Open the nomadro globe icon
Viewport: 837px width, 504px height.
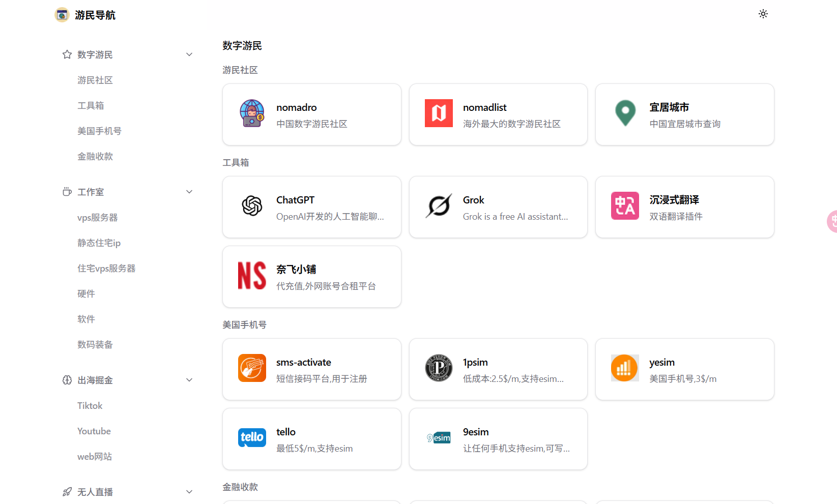[x=252, y=113]
